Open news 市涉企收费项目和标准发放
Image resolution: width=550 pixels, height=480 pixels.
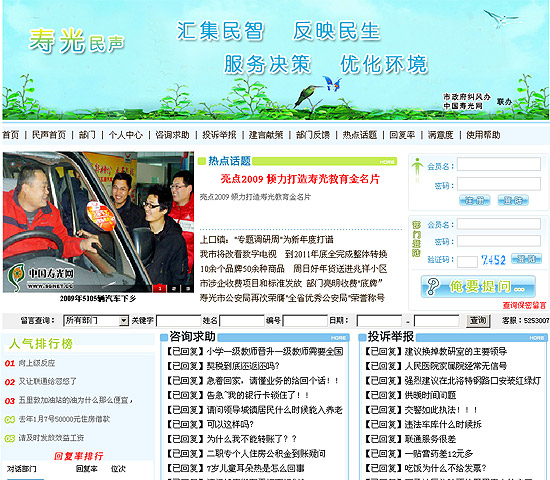(291, 283)
